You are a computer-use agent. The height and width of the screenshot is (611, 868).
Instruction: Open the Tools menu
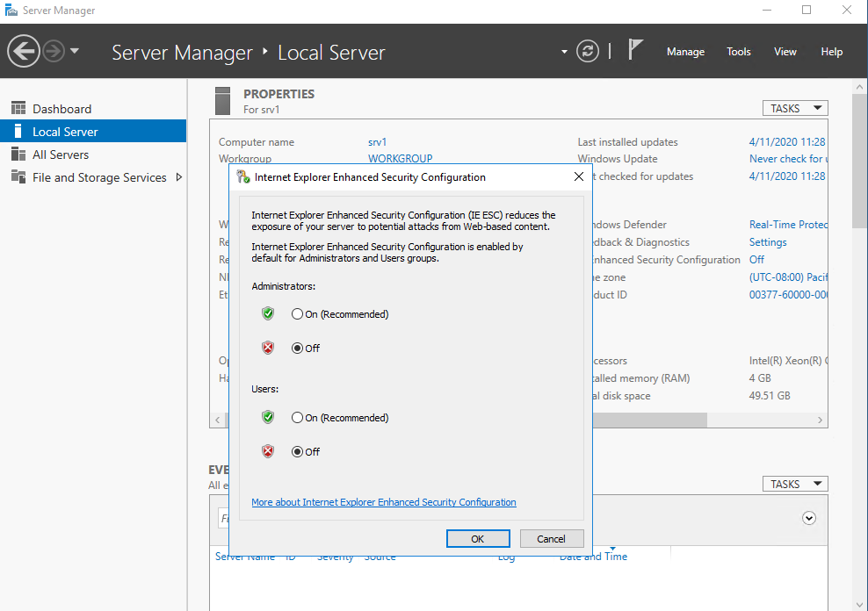(739, 52)
